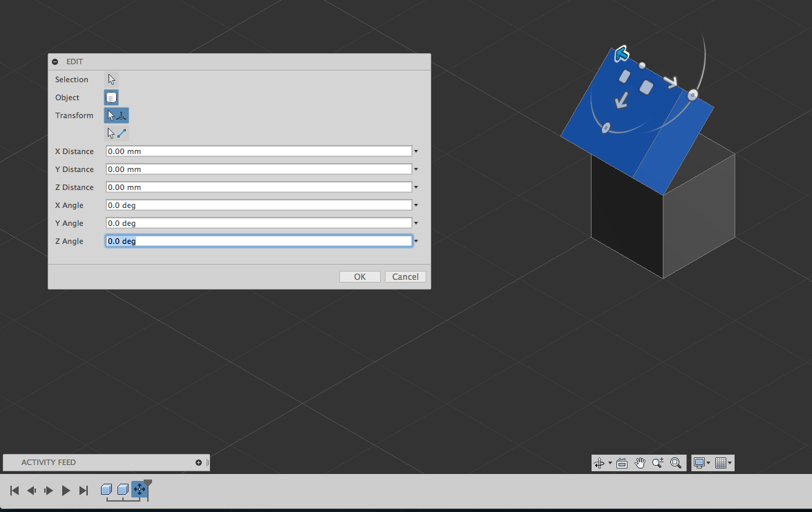Viewport: 812px width, 512px height.
Task: Confirm edits with the OK button
Action: (359, 276)
